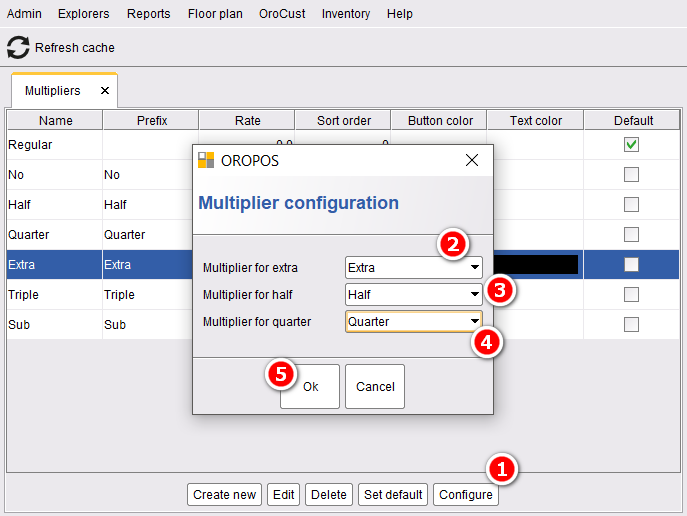The width and height of the screenshot is (687, 516).
Task: Click Cancel in the configuration dialog
Action: point(375,386)
